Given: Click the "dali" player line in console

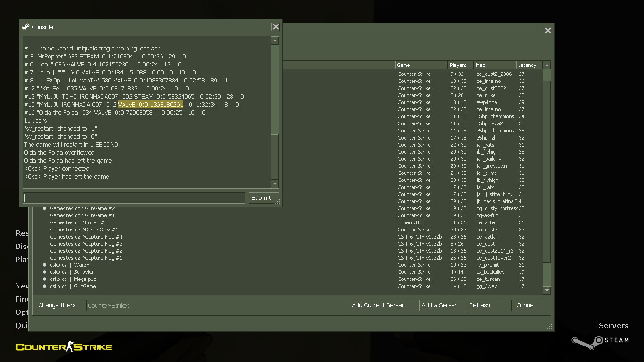Looking at the screenshot, I should coord(102,64).
